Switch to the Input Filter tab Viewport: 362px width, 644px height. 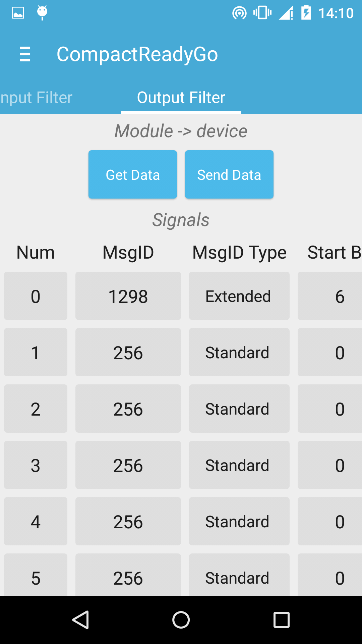click(x=36, y=98)
